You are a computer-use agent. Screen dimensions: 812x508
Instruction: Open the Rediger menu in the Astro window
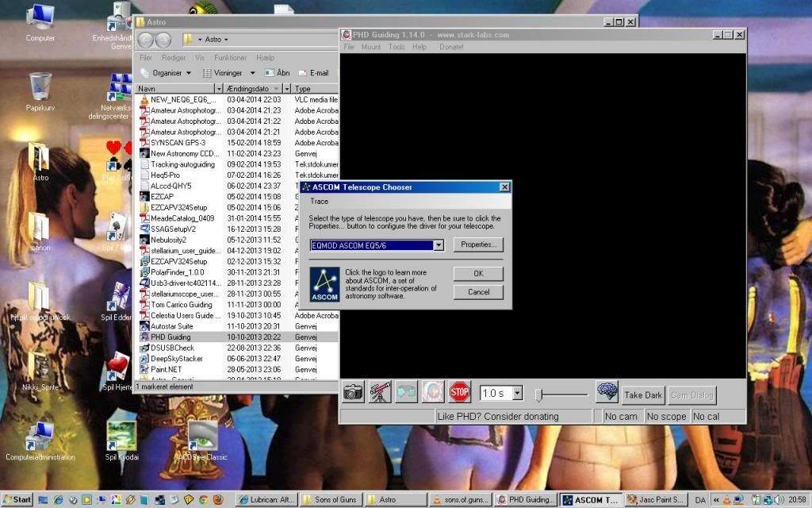(x=174, y=57)
